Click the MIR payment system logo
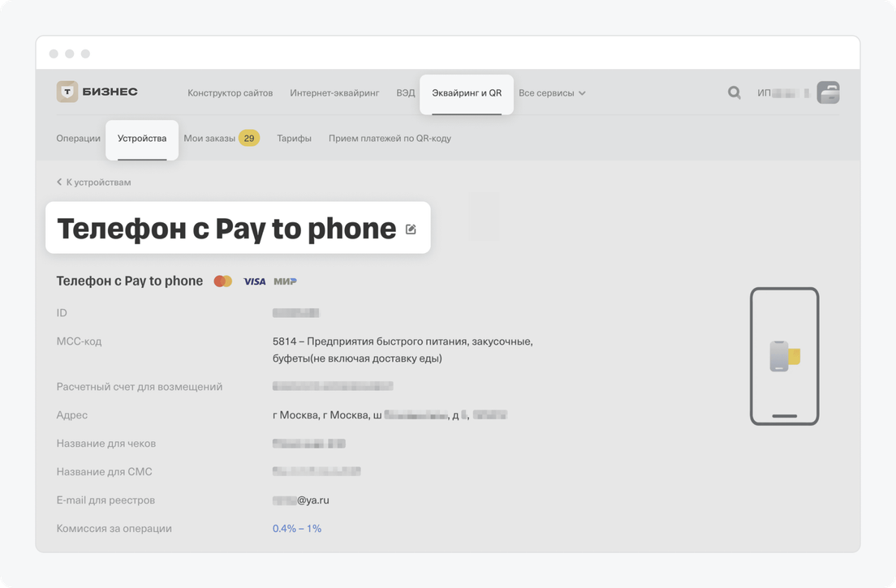The height and width of the screenshot is (588, 896). tap(285, 281)
